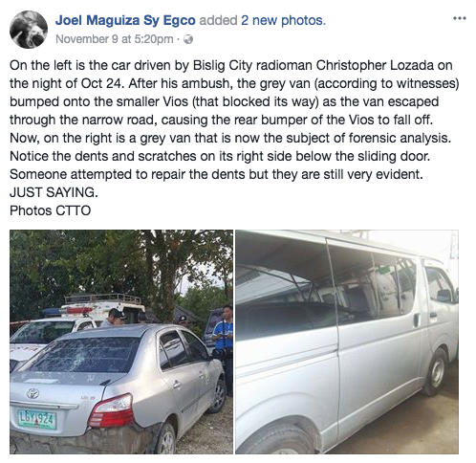Open Joel Maguiza Sy Egco's profile picture
Image resolution: width=476 pixels, height=463 pixels.
29,30
